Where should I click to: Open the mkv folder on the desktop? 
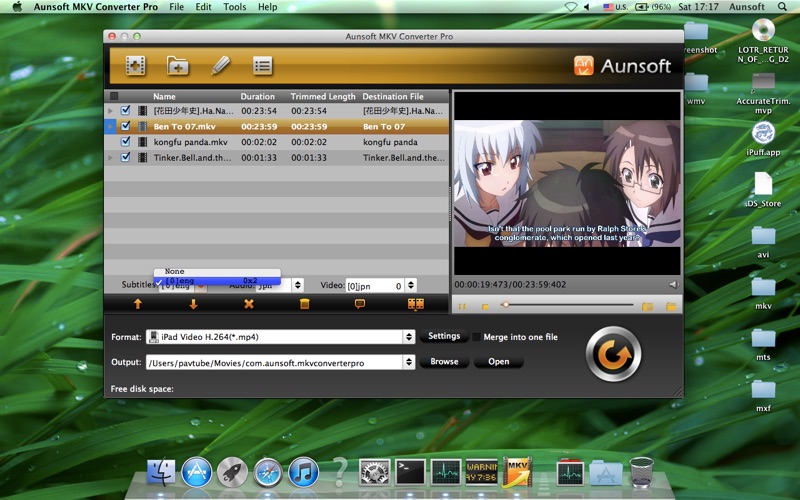coord(763,293)
